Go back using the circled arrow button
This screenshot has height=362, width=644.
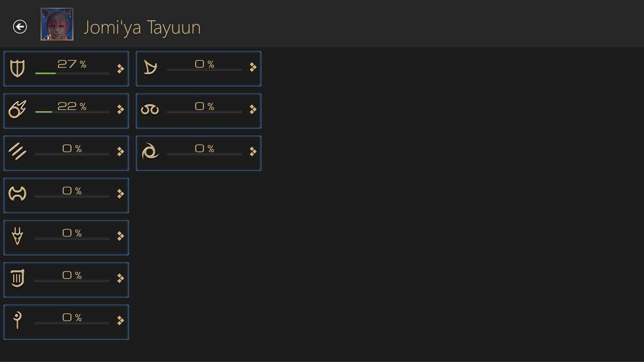click(20, 27)
